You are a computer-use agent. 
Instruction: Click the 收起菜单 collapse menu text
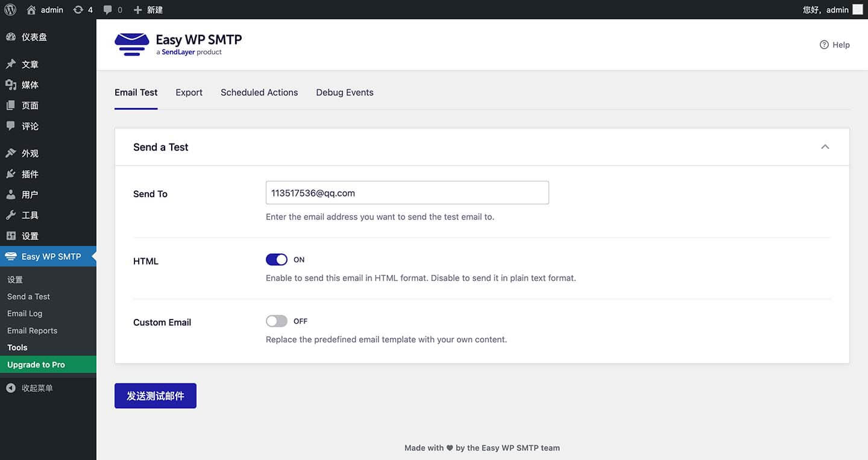(37, 388)
